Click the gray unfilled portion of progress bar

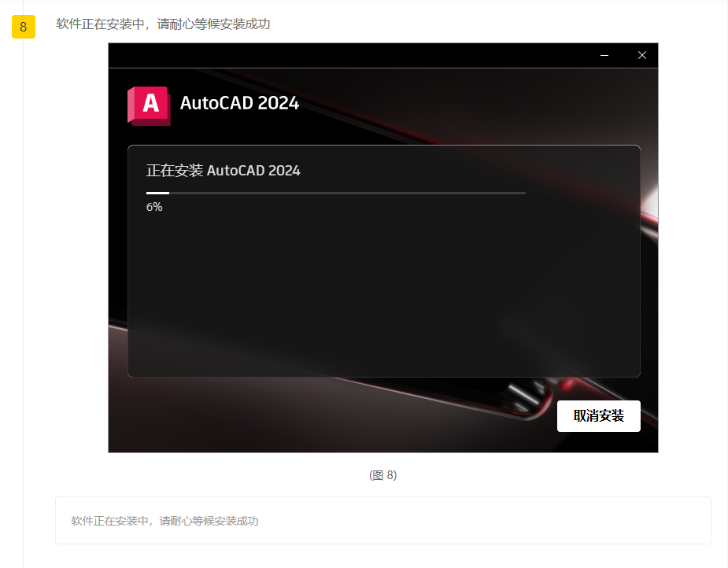click(346, 193)
